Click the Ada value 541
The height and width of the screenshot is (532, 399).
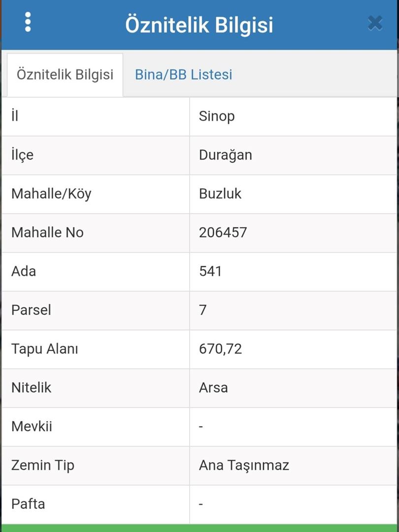coord(210,271)
